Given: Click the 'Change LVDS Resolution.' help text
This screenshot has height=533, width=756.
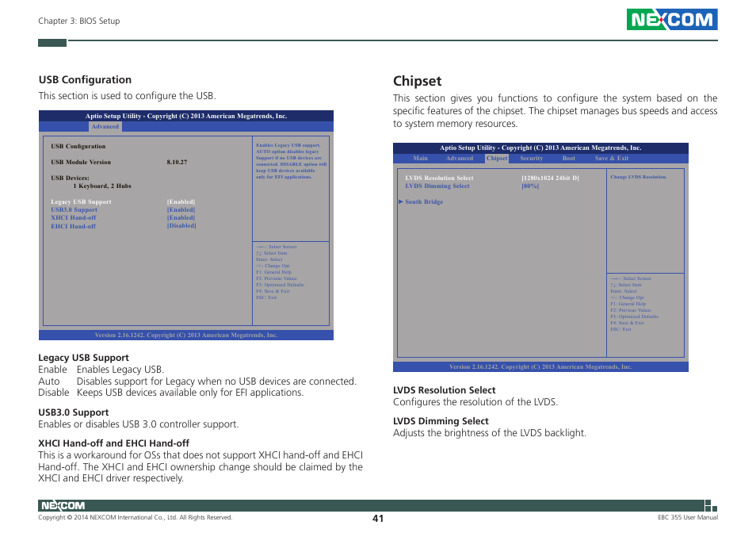Looking at the screenshot, I should 639,177.
